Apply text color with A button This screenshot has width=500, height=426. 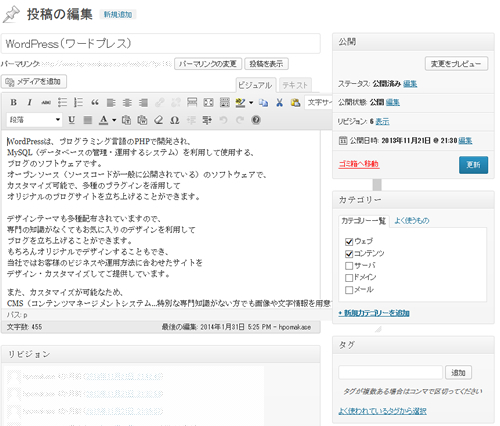(x=104, y=120)
